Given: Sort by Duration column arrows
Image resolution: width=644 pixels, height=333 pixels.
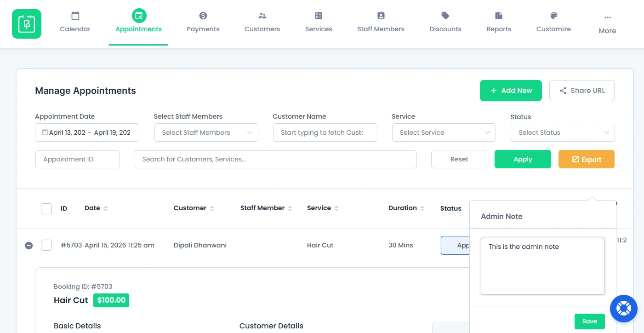Looking at the screenshot, I should pos(422,208).
